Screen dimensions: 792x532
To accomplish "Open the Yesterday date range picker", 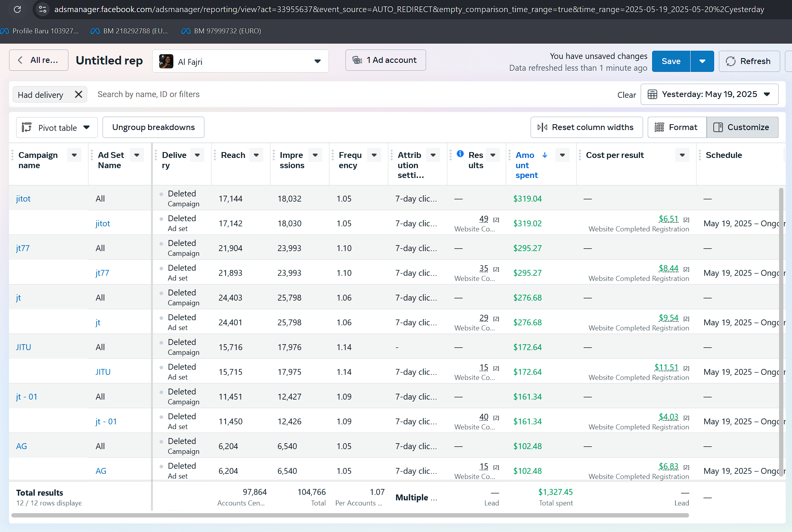I will (x=709, y=94).
